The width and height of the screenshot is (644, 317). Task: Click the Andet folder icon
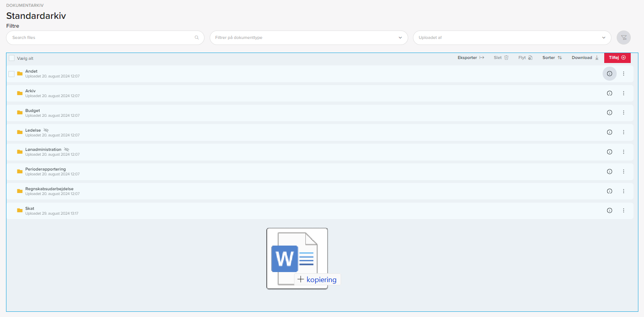[x=20, y=74]
